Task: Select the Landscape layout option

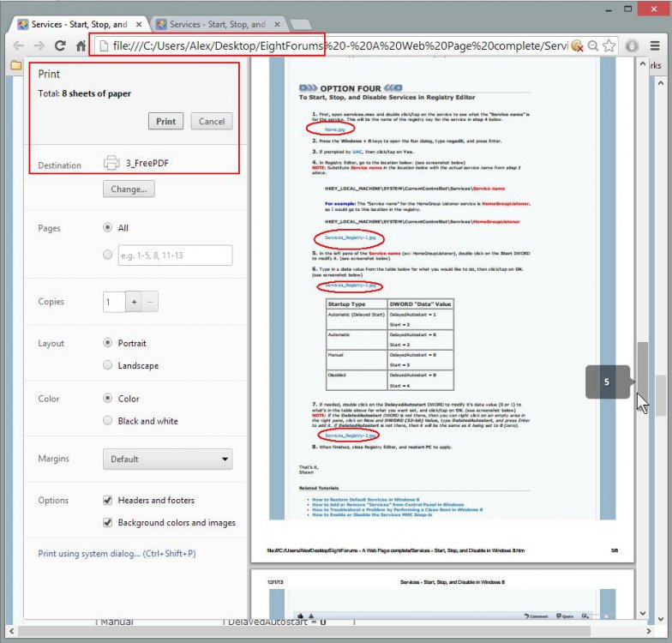Action: [x=108, y=365]
